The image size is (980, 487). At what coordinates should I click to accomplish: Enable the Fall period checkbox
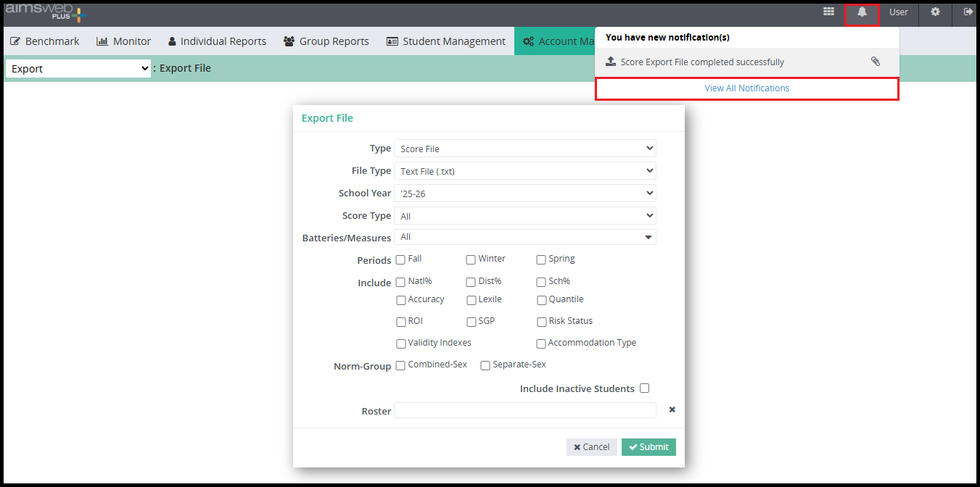(x=400, y=260)
